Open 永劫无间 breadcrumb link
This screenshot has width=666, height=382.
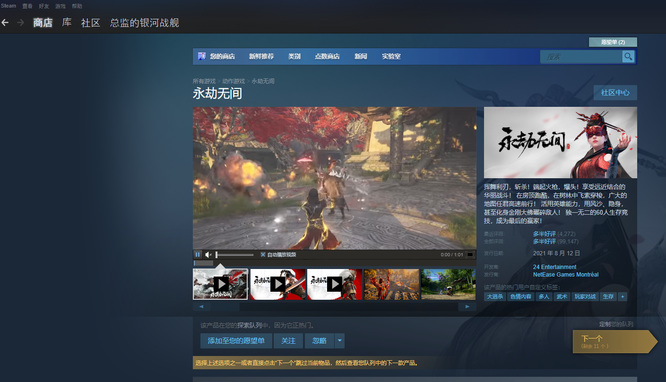[263, 81]
